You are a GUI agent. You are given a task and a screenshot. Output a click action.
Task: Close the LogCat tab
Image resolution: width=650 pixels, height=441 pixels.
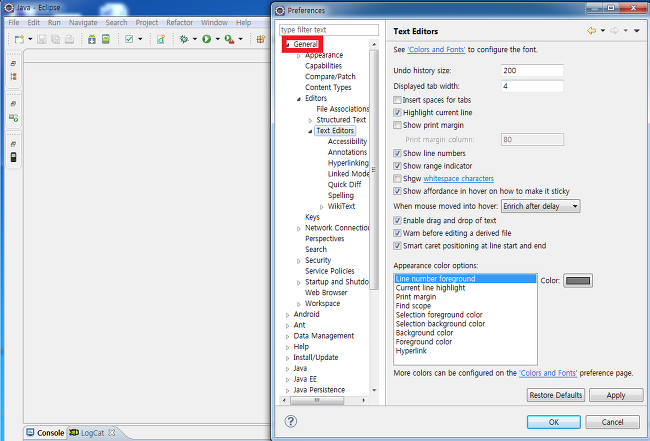tap(112, 432)
